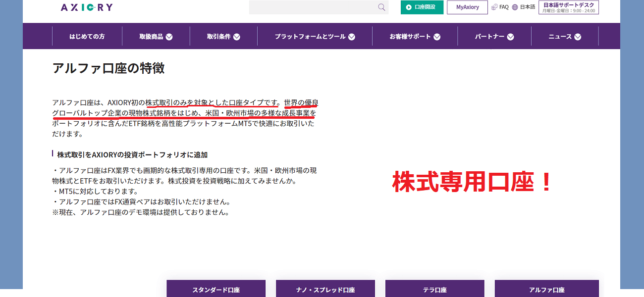Screen dimensions: 644x297
Task: Open the 日本語サポートデスク box
Action: pyautogui.click(x=569, y=7)
